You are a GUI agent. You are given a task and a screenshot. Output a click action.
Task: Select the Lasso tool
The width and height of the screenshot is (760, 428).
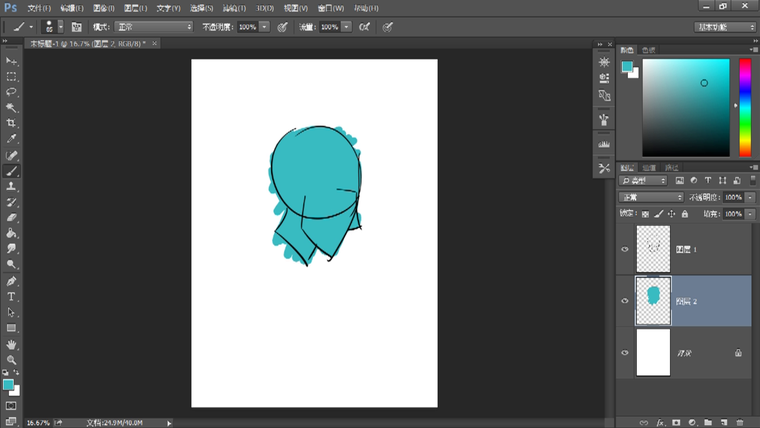[x=12, y=92]
